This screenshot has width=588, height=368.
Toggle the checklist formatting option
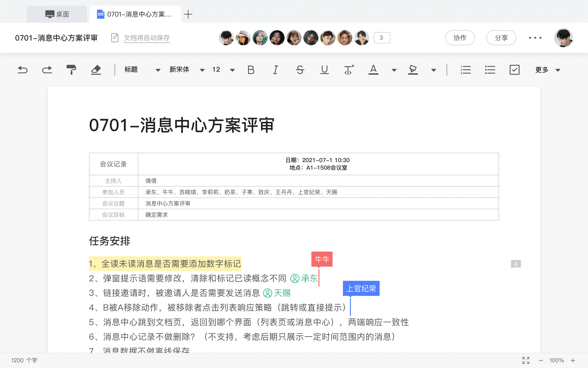coord(514,70)
